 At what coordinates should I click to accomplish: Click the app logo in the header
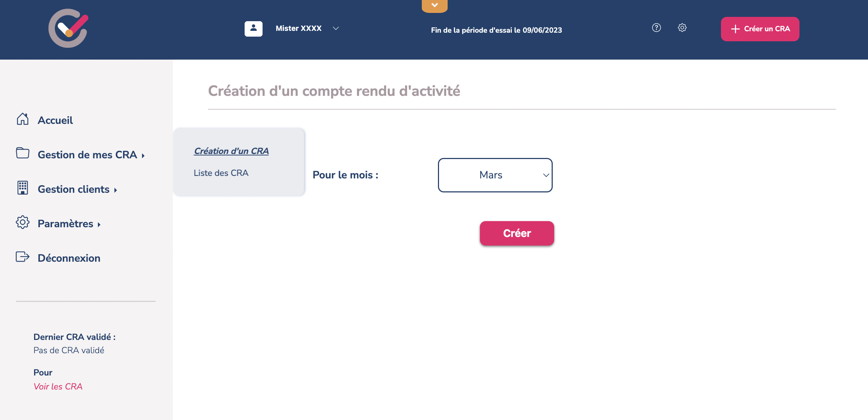(x=68, y=28)
